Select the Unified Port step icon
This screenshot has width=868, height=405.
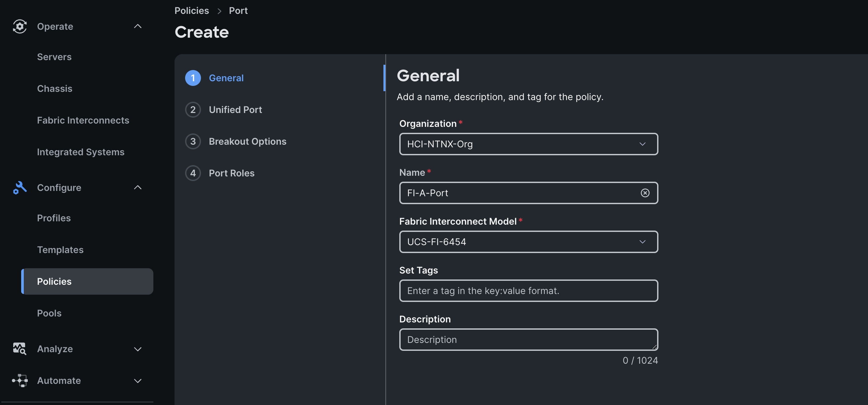(193, 109)
